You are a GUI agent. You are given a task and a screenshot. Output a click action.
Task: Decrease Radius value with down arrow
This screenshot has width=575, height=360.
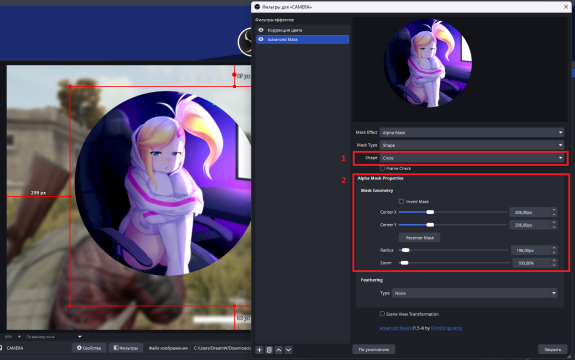tap(554, 253)
